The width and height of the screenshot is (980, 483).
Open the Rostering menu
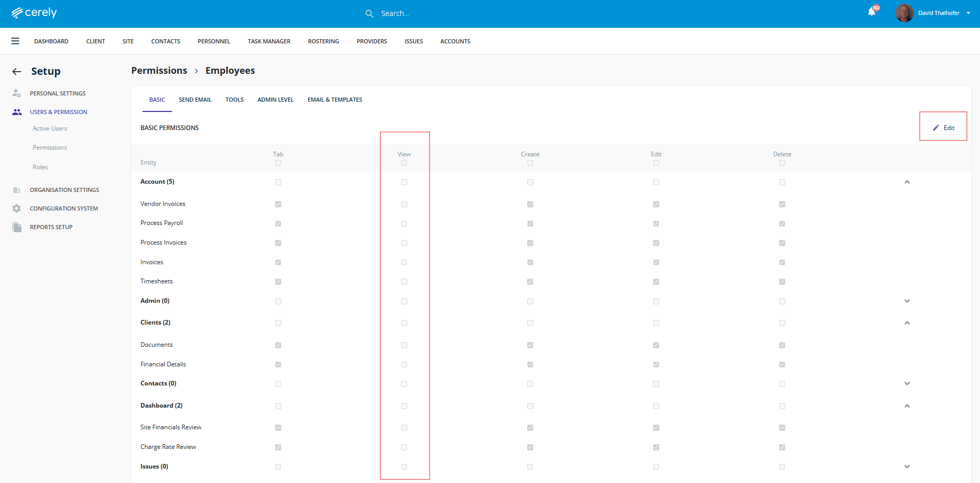(x=323, y=41)
